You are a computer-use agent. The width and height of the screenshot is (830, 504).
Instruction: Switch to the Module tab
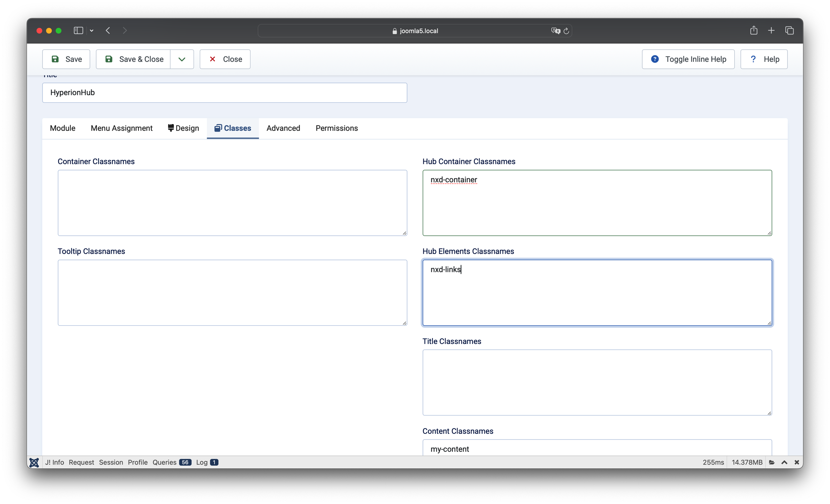(x=63, y=128)
